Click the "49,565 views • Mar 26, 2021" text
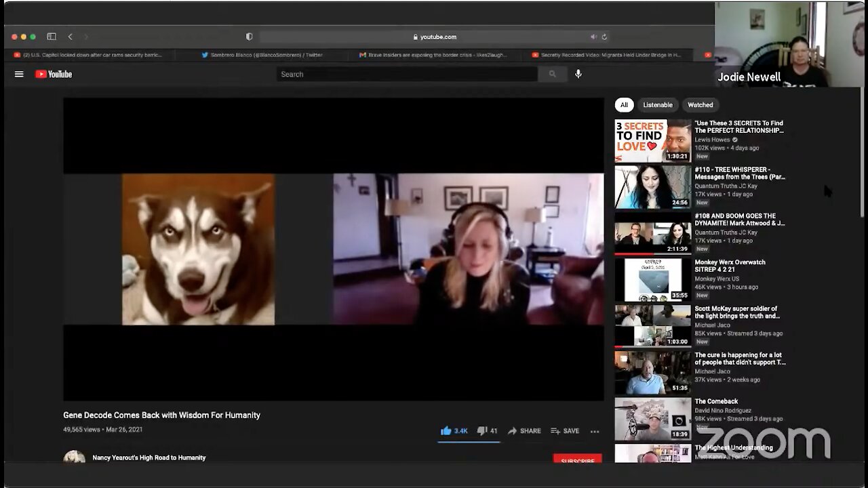Screen dimensions: 868x488 click(x=103, y=430)
